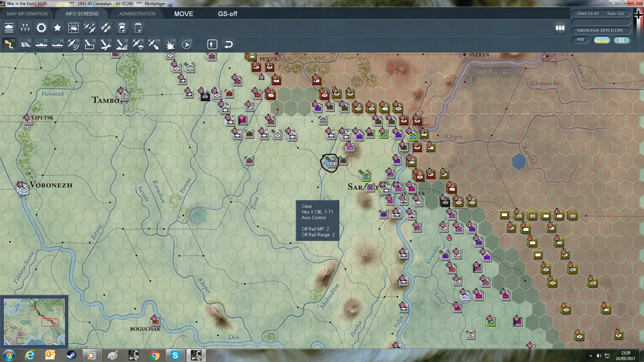This screenshot has width=644, height=362.
Task: Select F9 air transport parachute mode
Action: 138,44
